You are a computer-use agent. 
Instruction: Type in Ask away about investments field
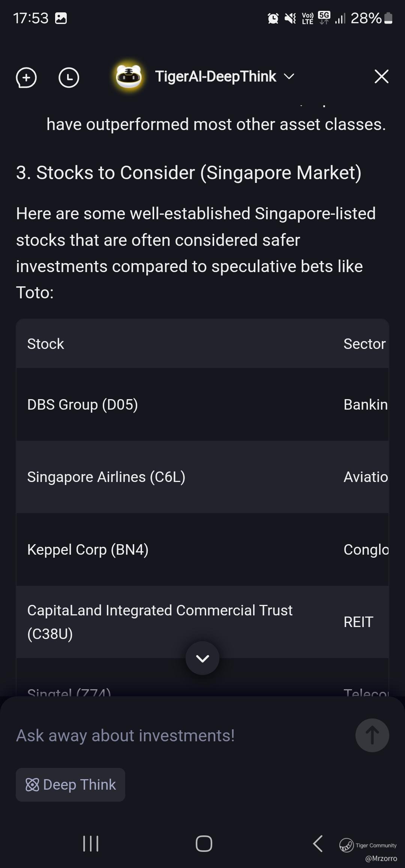click(180, 735)
